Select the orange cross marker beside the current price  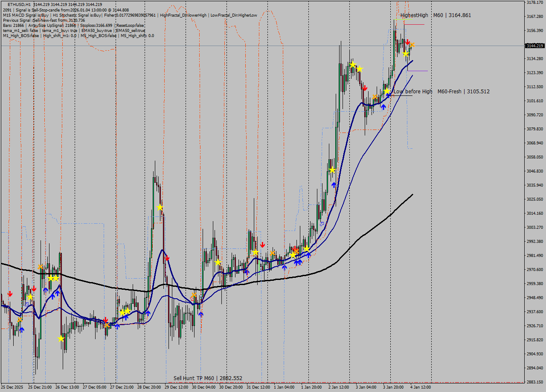(x=412, y=45)
